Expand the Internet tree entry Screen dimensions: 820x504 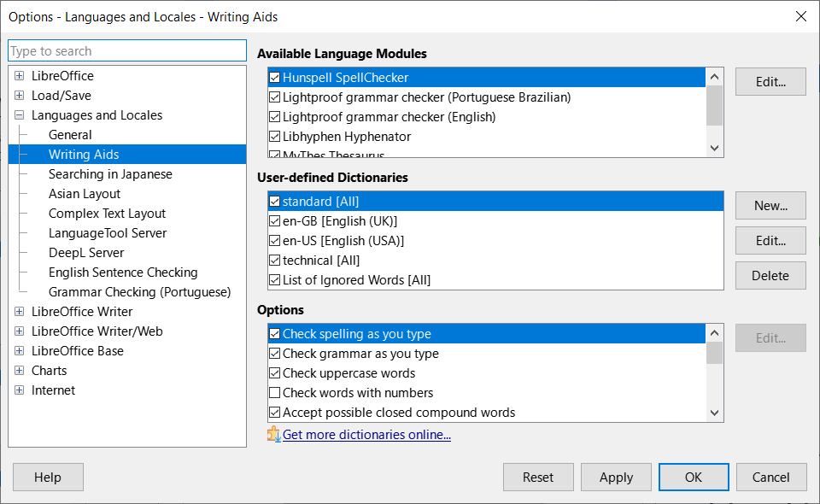pyautogui.click(x=19, y=390)
